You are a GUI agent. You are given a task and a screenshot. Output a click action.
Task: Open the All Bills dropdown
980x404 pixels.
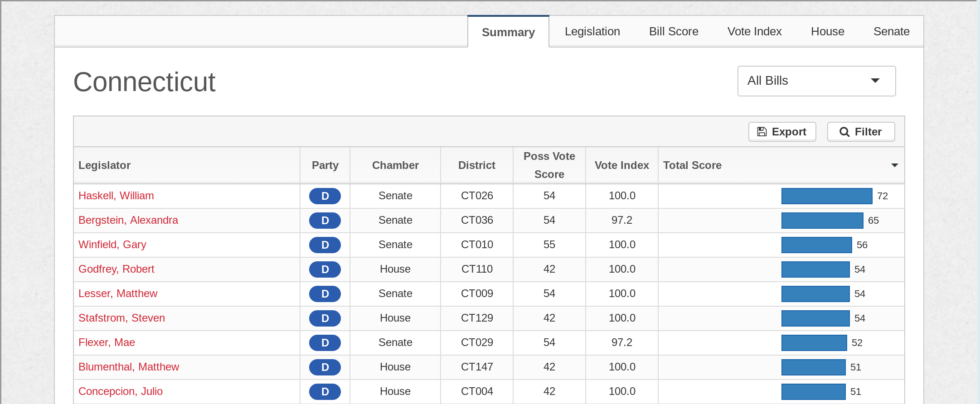point(816,81)
